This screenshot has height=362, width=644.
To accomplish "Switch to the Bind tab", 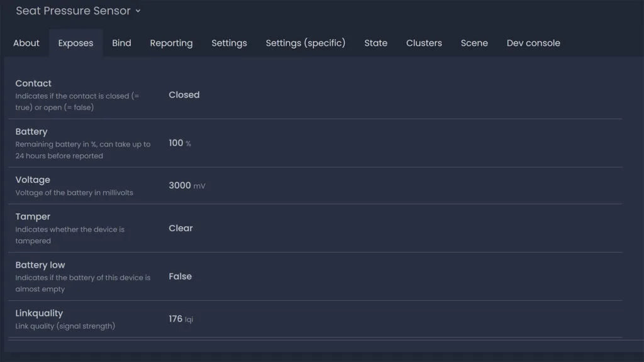I will point(121,43).
